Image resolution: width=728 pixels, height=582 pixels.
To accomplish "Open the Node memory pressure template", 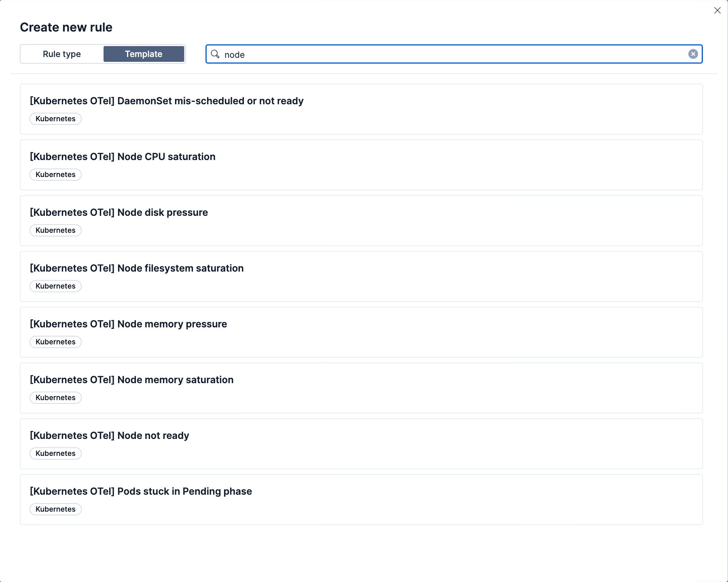I will coord(361,332).
